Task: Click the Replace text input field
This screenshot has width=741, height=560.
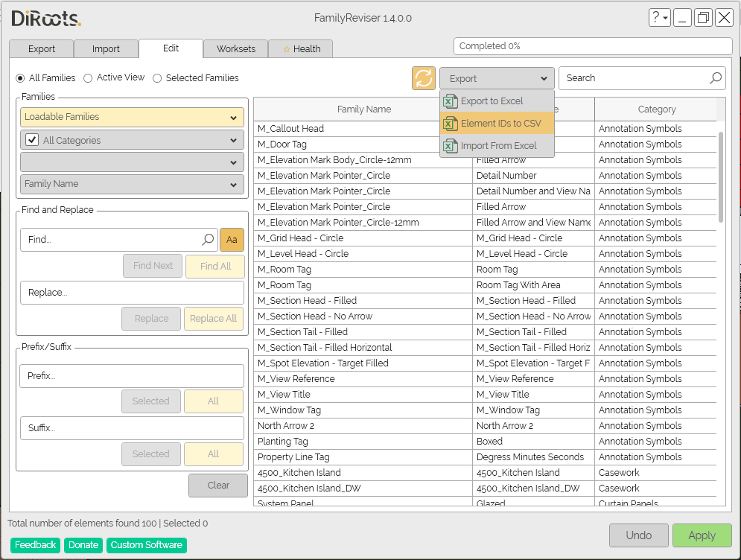Action: pyautogui.click(x=132, y=293)
